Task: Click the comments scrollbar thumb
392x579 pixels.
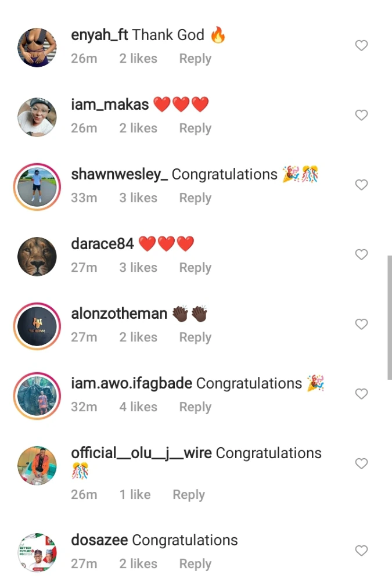Action: (x=390, y=317)
